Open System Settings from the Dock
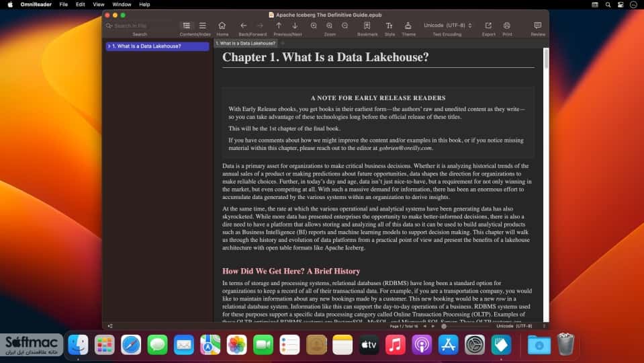Image resolution: width=644 pixels, height=363 pixels. coord(475,344)
